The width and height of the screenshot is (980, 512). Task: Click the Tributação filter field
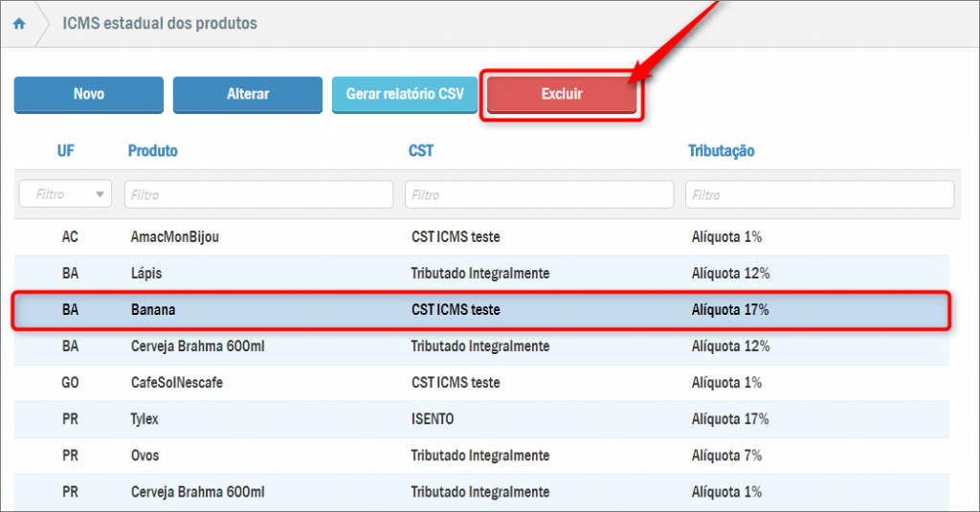819,194
